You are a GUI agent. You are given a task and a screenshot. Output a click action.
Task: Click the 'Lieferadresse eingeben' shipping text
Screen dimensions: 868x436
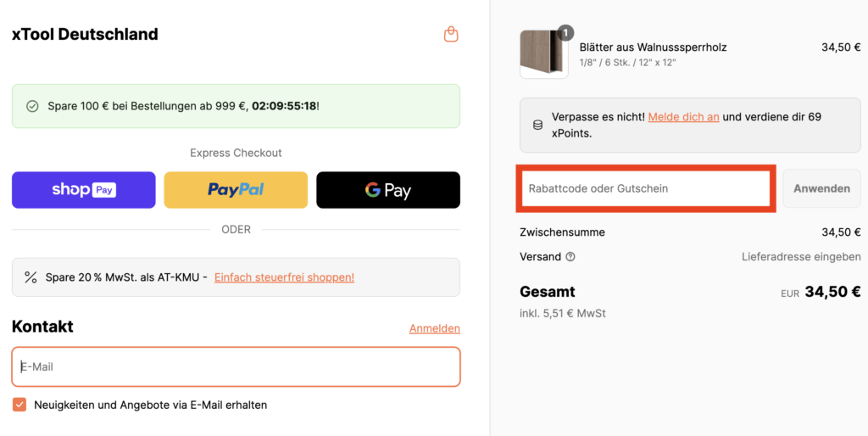coord(801,257)
